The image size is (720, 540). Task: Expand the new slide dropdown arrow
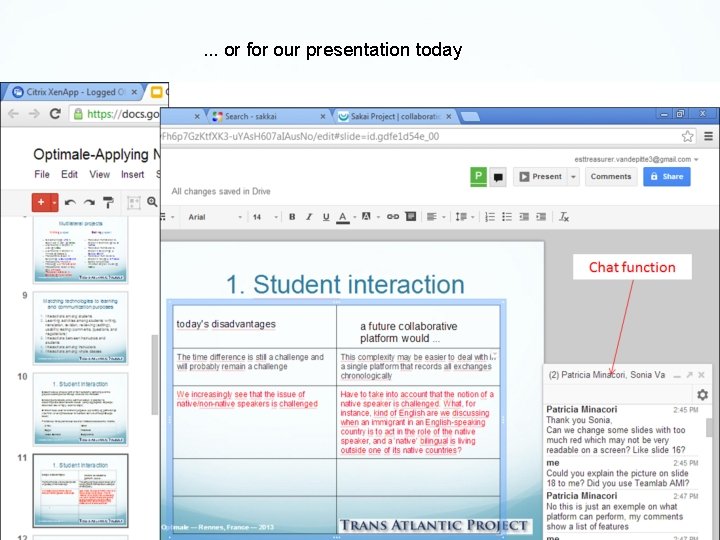click(54, 202)
